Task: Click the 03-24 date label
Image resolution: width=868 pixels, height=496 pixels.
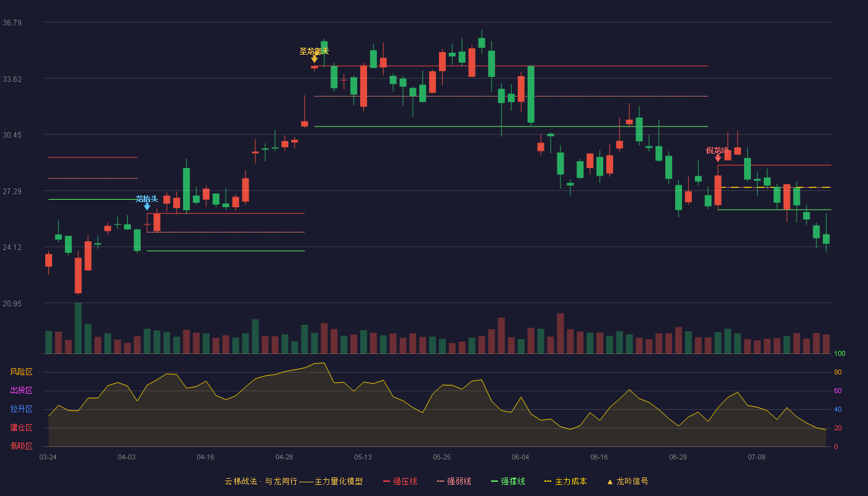Action: [48, 457]
